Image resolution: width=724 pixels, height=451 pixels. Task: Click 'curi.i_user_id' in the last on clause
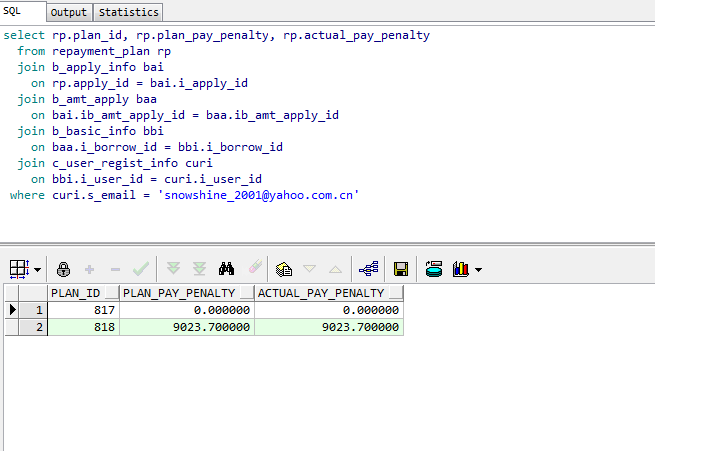pos(213,179)
